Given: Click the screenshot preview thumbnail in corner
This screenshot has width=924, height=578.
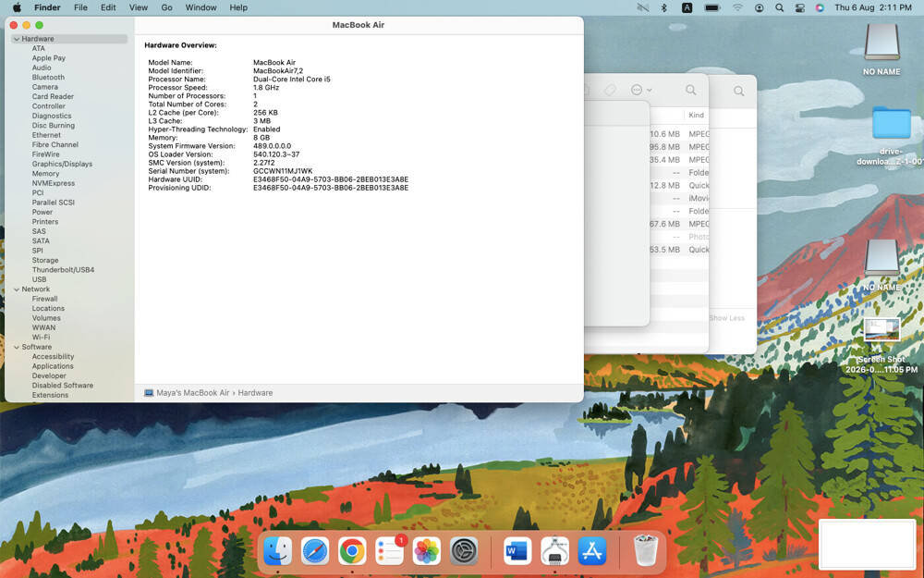Looking at the screenshot, I should coord(867,545).
